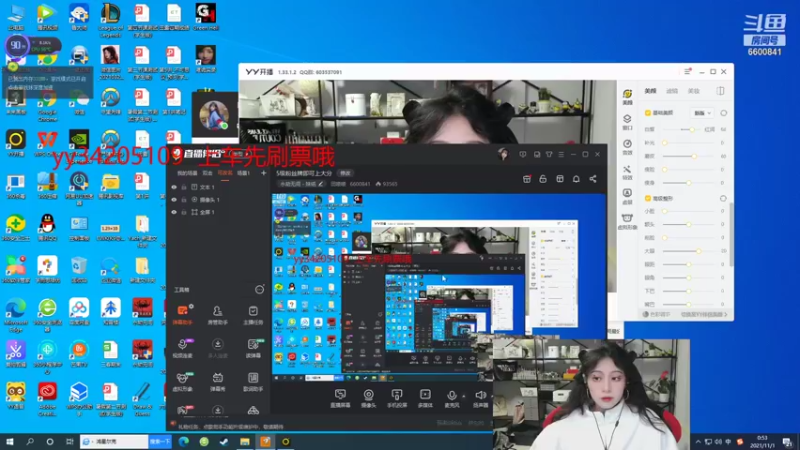Screen dimensions: 800x450
Task: Switch to the 滤镜 tab in YY panel
Action: pyautogui.click(x=672, y=91)
